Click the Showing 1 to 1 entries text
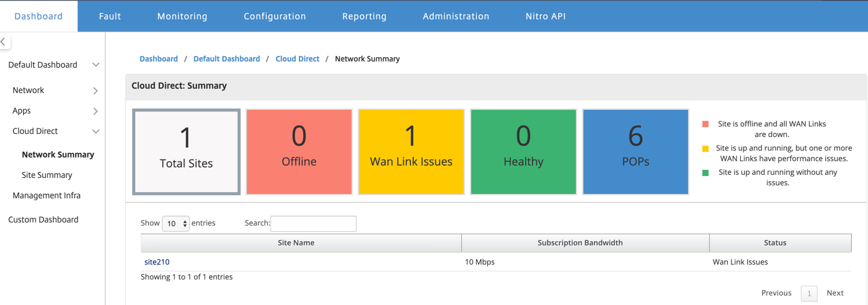Screen dimensions: 868x305 [x=187, y=277]
